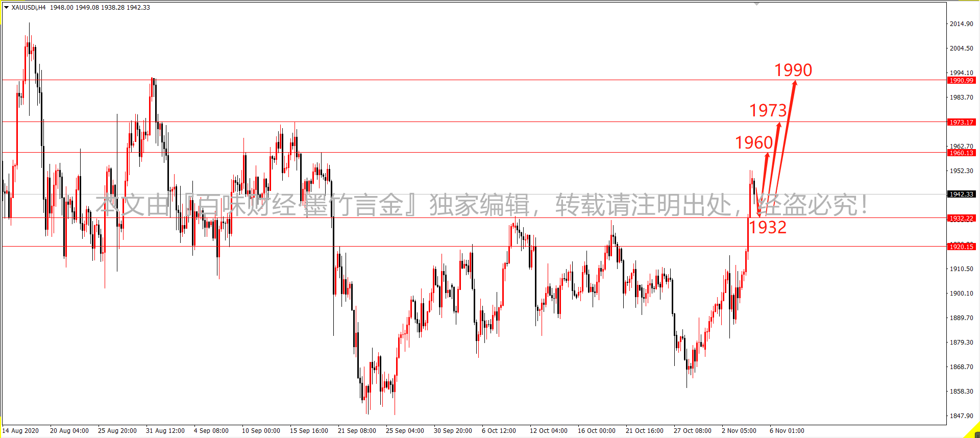
Task: Click the 30 Sep 20:00 time label
Action: click(453, 431)
